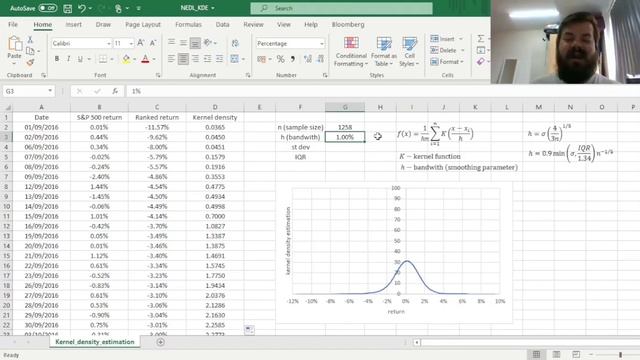The image size is (640, 360).
Task: Toggle center horizontal alignment
Action: [183, 59]
